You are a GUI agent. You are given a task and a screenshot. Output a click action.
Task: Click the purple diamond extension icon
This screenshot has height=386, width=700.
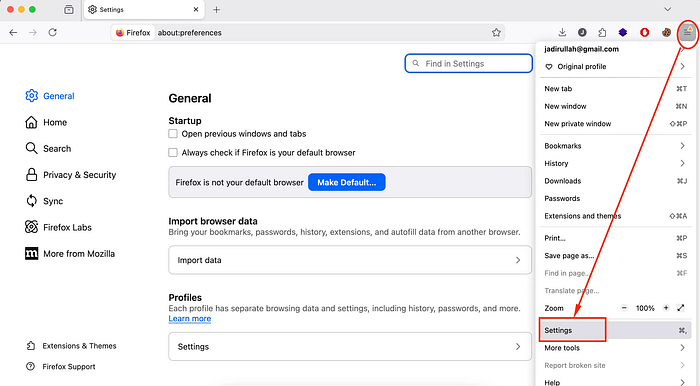click(x=623, y=32)
